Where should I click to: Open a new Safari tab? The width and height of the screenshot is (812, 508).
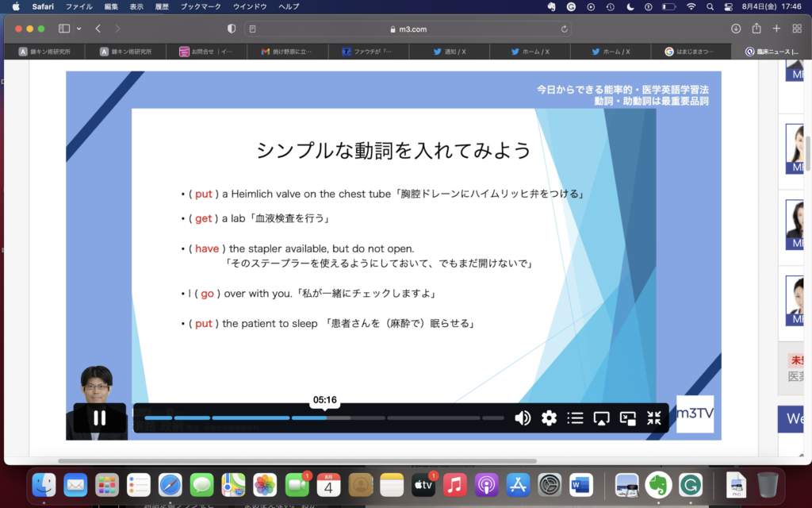pos(777,29)
